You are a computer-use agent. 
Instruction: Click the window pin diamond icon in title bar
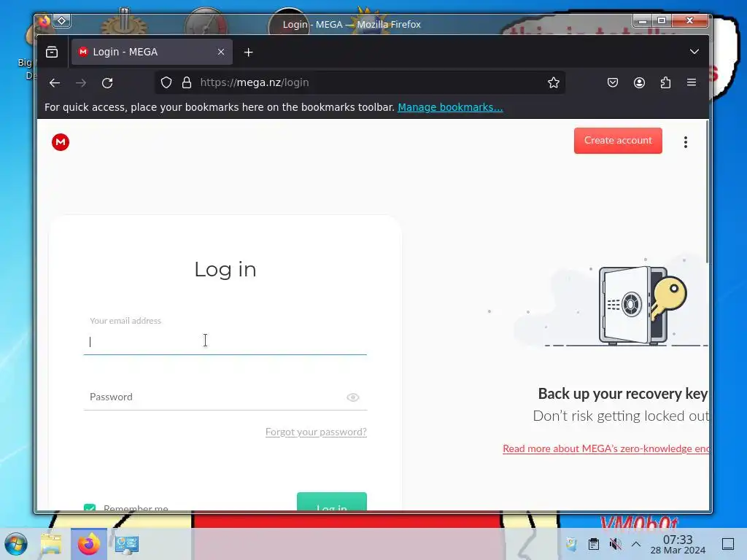pyautogui.click(x=62, y=21)
